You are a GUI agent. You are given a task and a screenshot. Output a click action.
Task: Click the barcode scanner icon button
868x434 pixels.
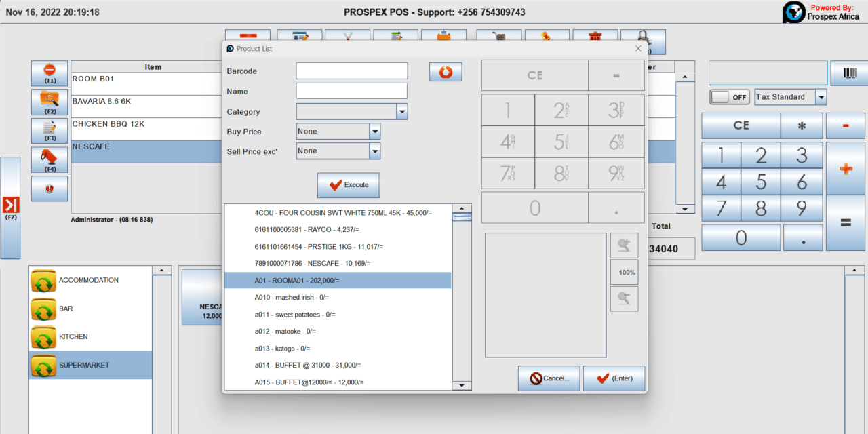coord(850,73)
